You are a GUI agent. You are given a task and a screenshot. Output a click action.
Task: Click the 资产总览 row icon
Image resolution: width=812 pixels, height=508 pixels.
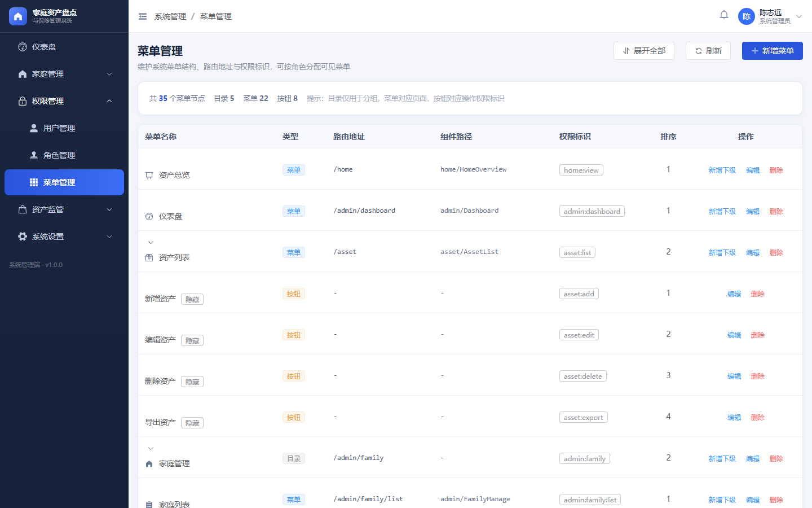[149, 175]
